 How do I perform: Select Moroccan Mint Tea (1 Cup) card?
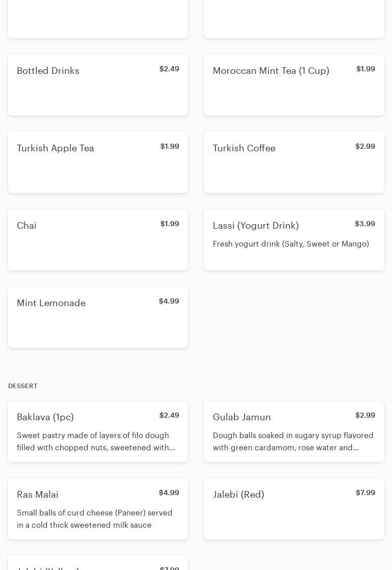[x=294, y=85]
